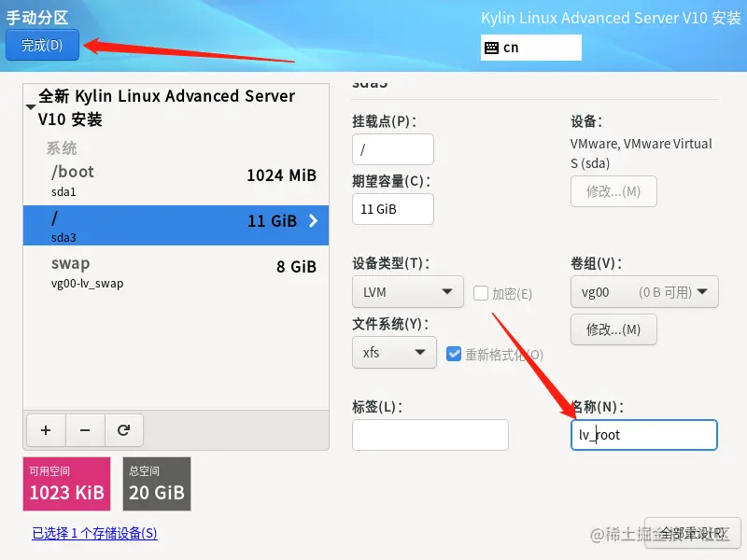The image size is (747, 560).
Task: Click the lv_root name field
Action: click(644, 435)
